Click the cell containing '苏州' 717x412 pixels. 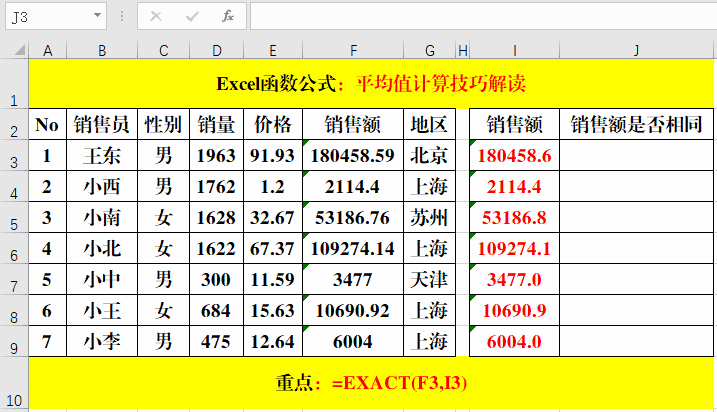point(429,218)
